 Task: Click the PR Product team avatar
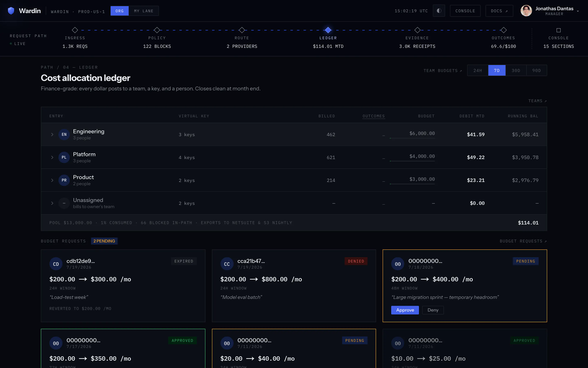[x=64, y=180]
